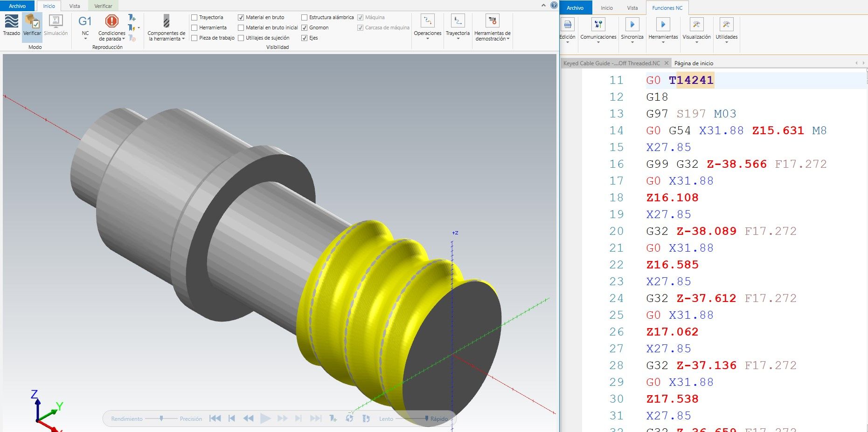The image size is (868, 432).
Task: Uncheck the Gnomon checkbox
Action: pyautogui.click(x=305, y=27)
